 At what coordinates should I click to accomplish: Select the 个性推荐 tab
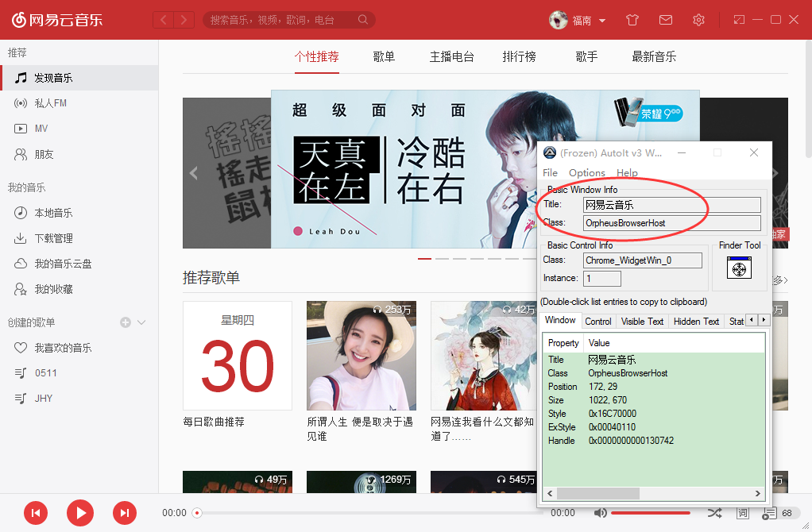point(316,56)
